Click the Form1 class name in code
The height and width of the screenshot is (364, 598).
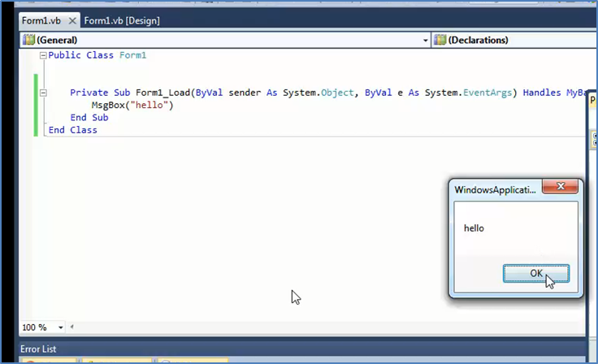[132, 55]
